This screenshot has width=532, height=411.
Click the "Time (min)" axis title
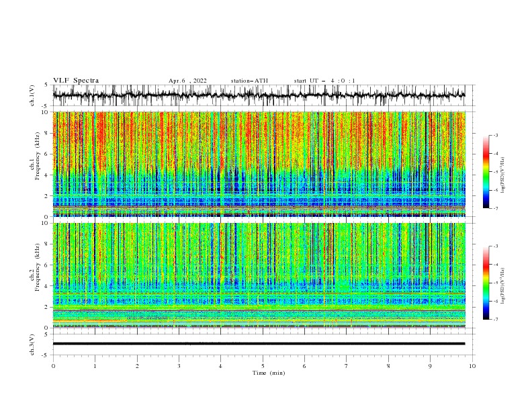[x=269, y=373]
